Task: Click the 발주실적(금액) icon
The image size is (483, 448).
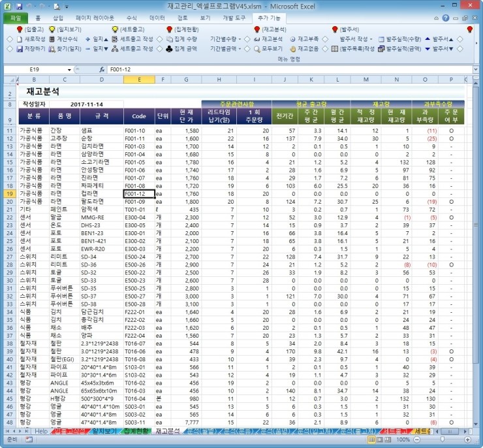Action: click(x=381, y=49)
